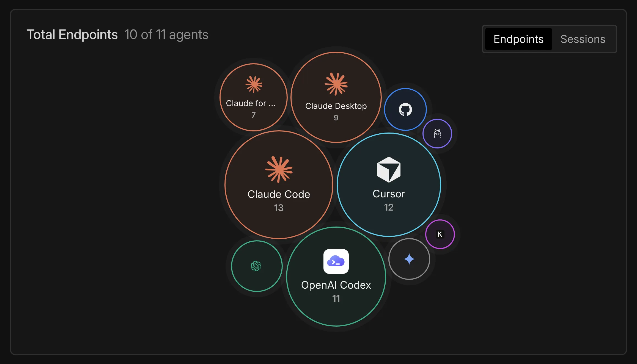
Task: Click the '10 of 11 agents' text
Action: 166,35
